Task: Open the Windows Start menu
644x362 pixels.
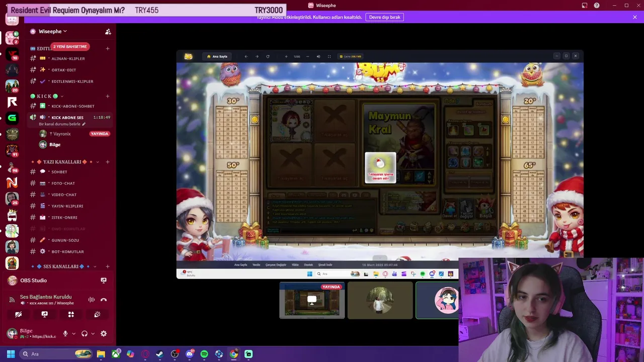Action: pos(11,354)
